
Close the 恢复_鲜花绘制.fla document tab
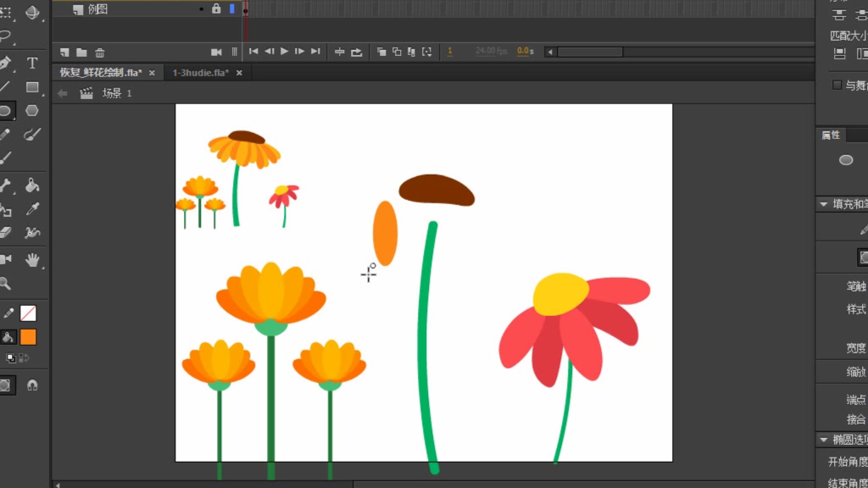[153, 73]
